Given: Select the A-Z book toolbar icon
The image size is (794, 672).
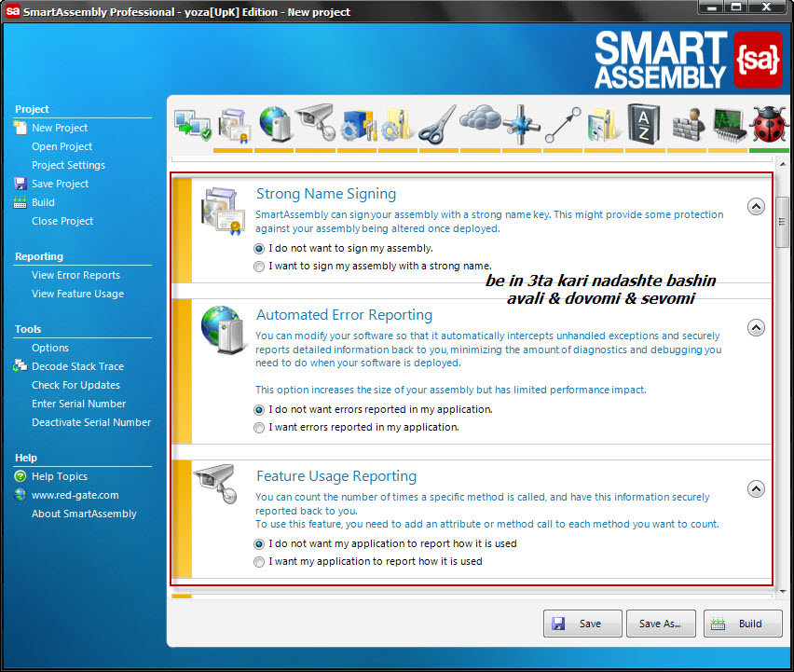Looking at the screenshot, I should pyautogui.click(x=643, y=124).
